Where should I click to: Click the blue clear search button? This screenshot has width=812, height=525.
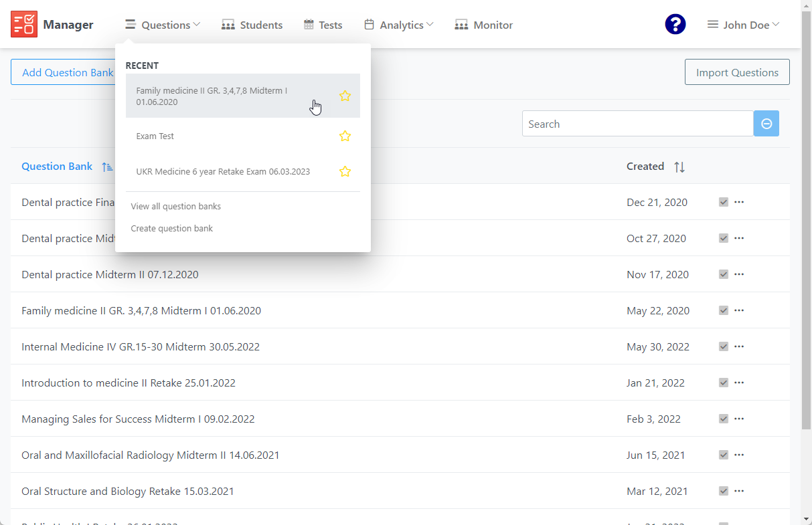click(766, 124)
